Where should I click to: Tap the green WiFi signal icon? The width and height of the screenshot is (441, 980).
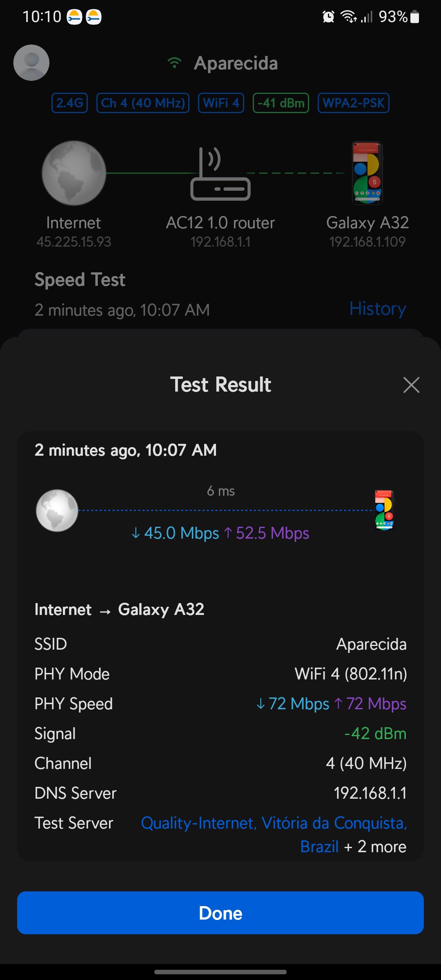tap(174, 63)
